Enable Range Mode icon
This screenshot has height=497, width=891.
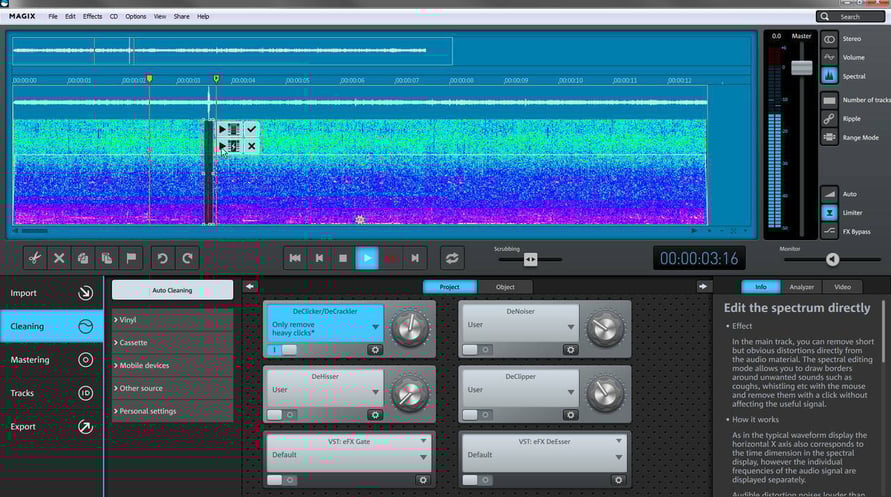click(x=829, y=137)
